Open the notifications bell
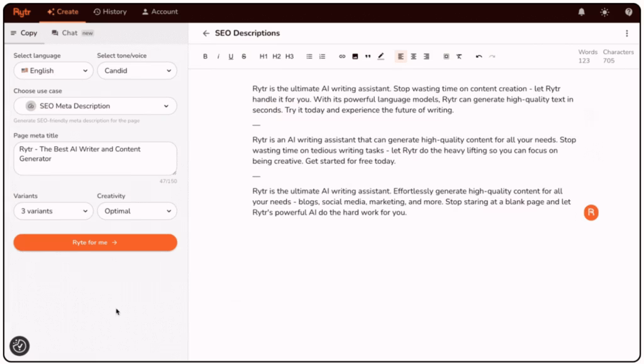This screenshot has width=644, height=364. (581, 12)
